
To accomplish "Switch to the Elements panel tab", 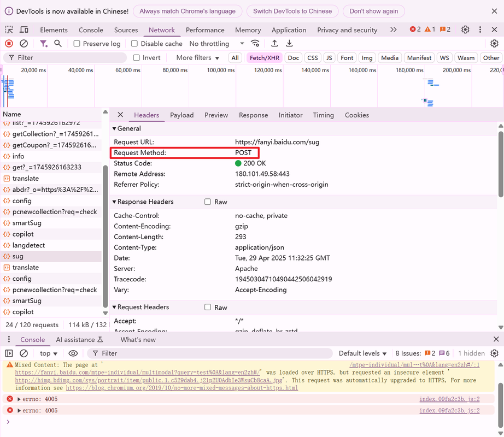I will (x=54, y=30).
